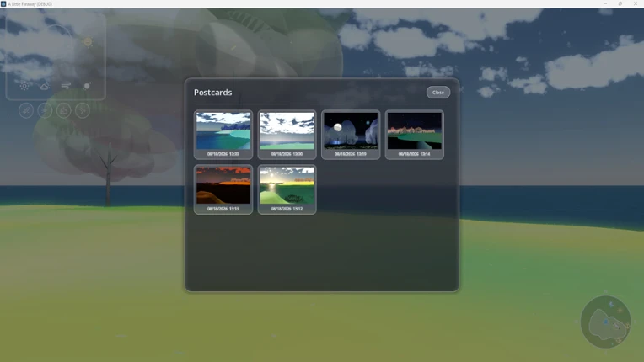This screenshot has height=362, width=644.
Task: Click the first round tool button below weather panel
Action: point(26,110)
